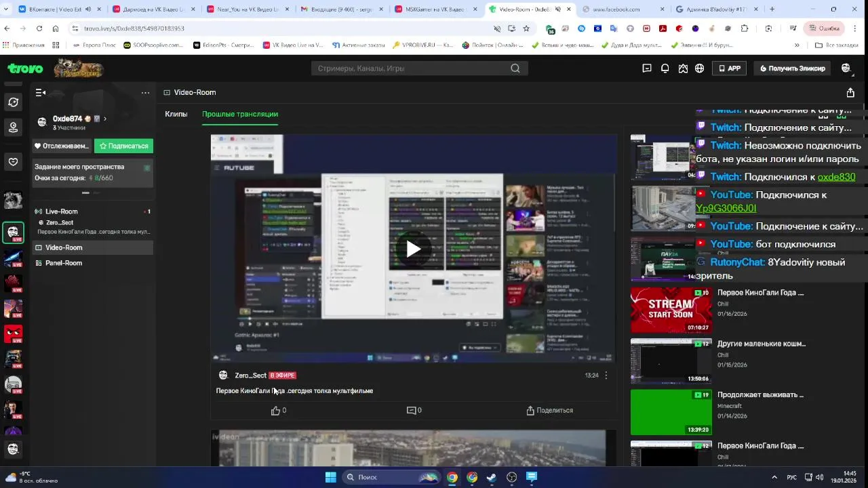Open Chrome media control icon
The height and width of the screenshot is (488, 868).
click(x=793, y=28)
